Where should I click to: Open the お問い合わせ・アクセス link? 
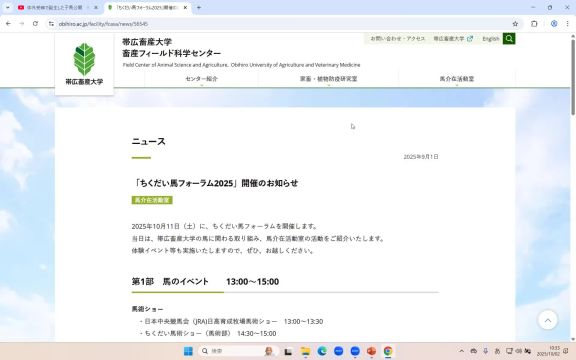click(x=397, y=39)
